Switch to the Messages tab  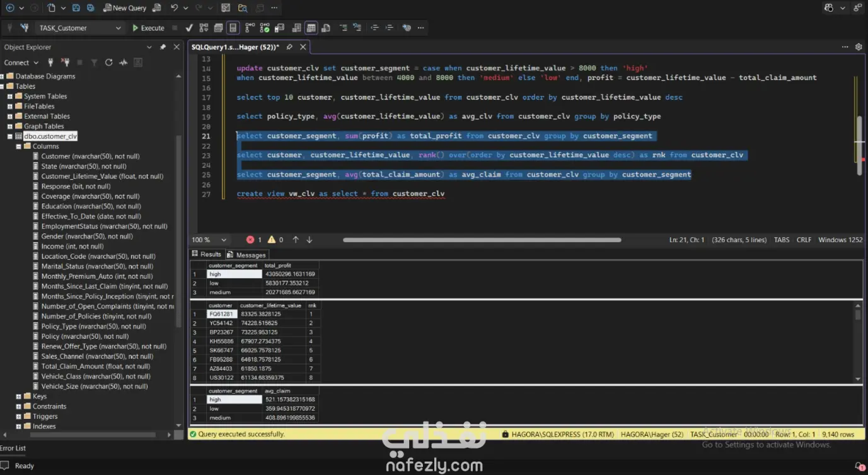pos(246,255)
